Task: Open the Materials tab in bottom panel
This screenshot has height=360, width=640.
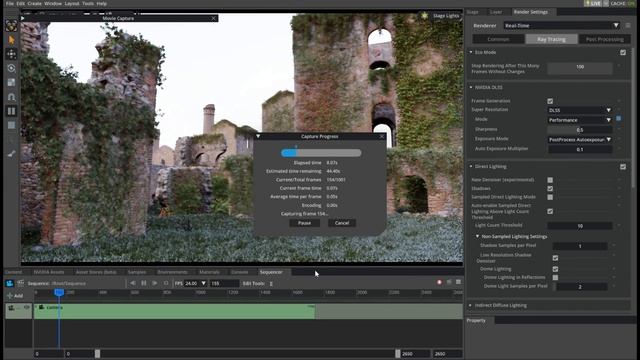Action: point(209,272)
